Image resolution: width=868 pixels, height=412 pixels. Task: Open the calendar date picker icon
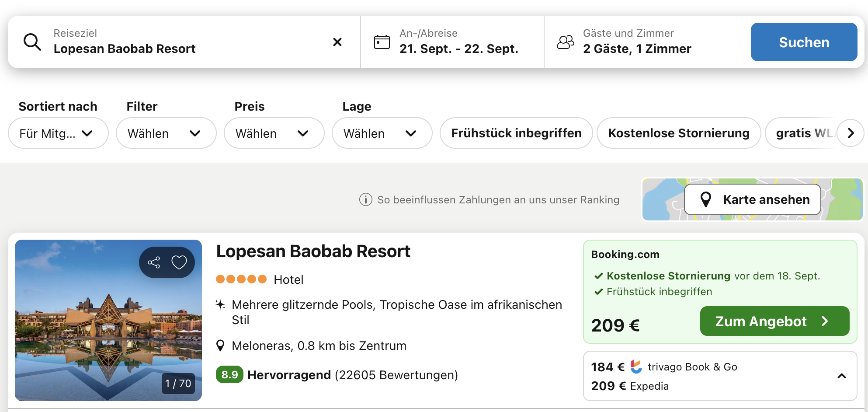382,42
